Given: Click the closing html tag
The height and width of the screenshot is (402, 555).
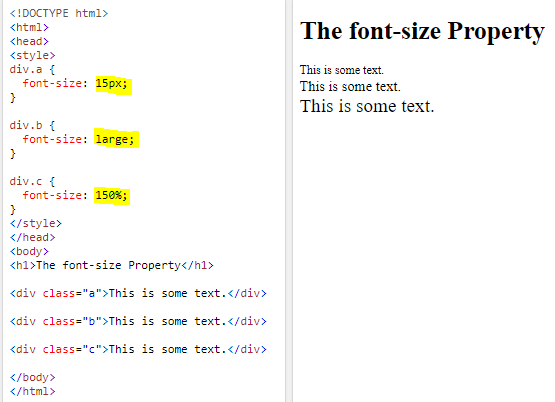Looking at the screenshot, I should click(33, 391).
